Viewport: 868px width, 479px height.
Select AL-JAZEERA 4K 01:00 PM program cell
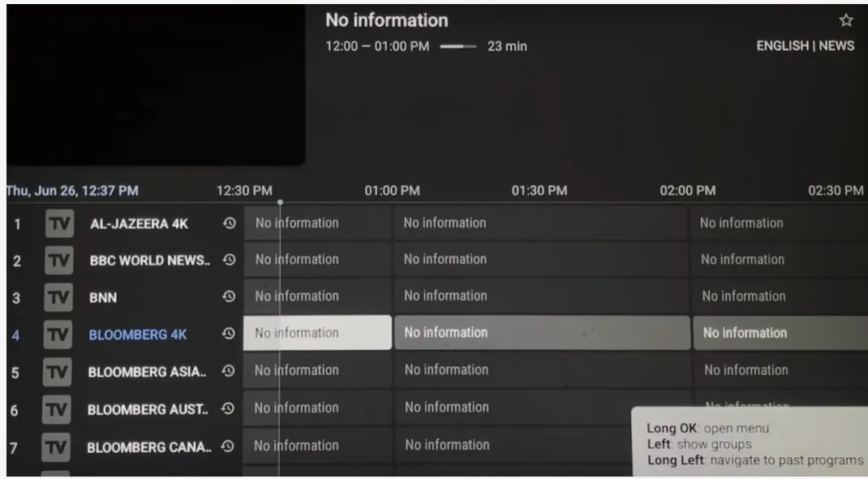coord(541,222)
